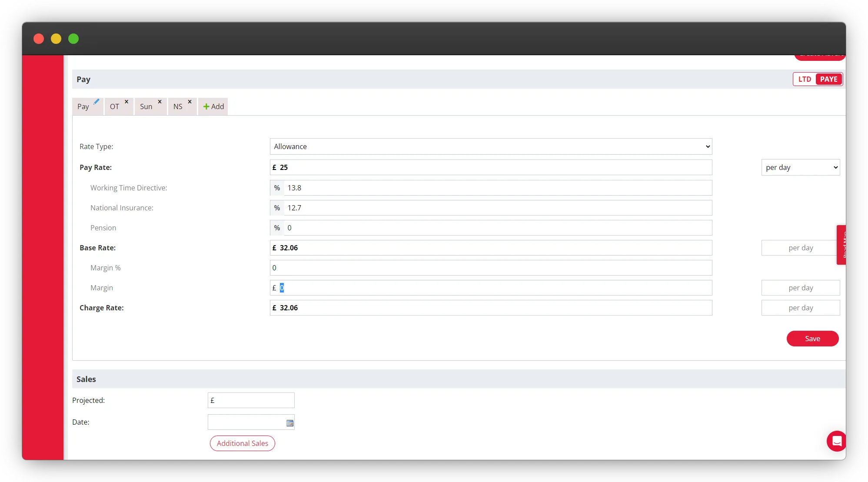Switch pay mode to LTD
The height and width of the screenshot is (482, 868).
805,79
